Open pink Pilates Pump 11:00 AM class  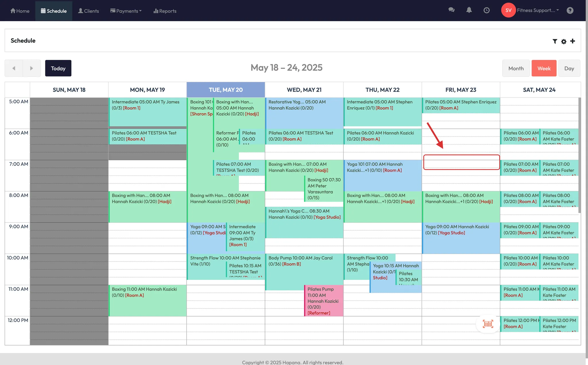[x=324, y=300]
